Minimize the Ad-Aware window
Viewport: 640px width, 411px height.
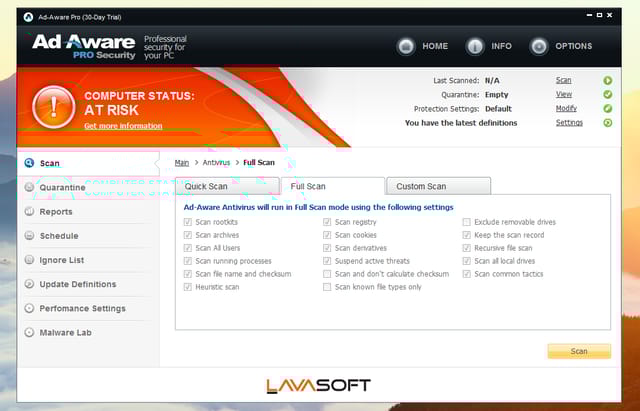(x=589, y=15)
